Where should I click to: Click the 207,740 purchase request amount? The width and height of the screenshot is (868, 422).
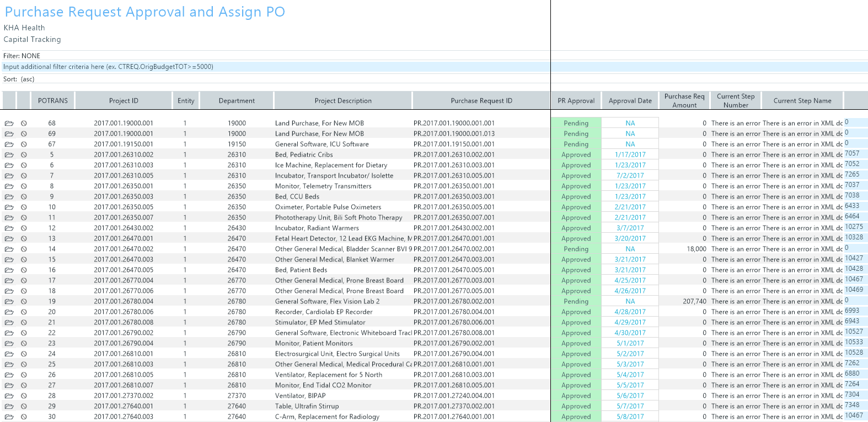tap(694, 302)
